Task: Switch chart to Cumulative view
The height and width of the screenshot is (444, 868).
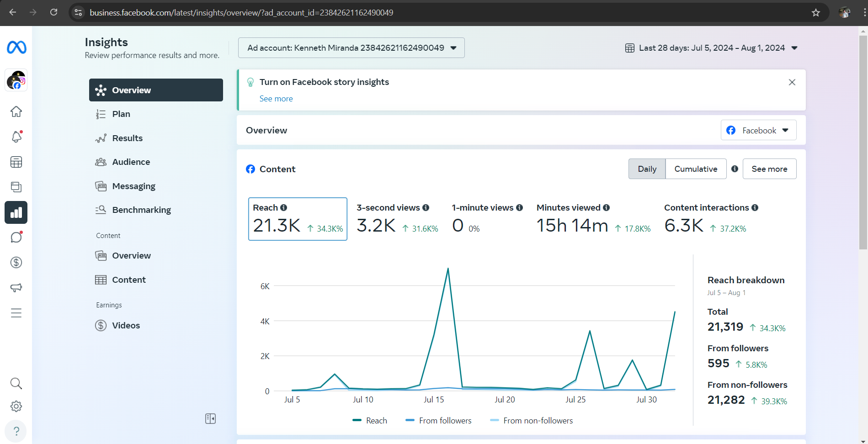Action: click(x=696, y=169)
